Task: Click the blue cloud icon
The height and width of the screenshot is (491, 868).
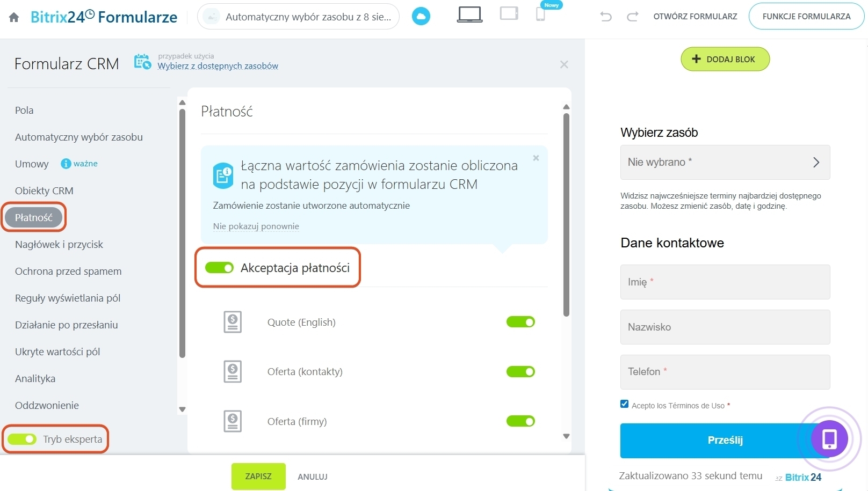Action: (421, 17)
